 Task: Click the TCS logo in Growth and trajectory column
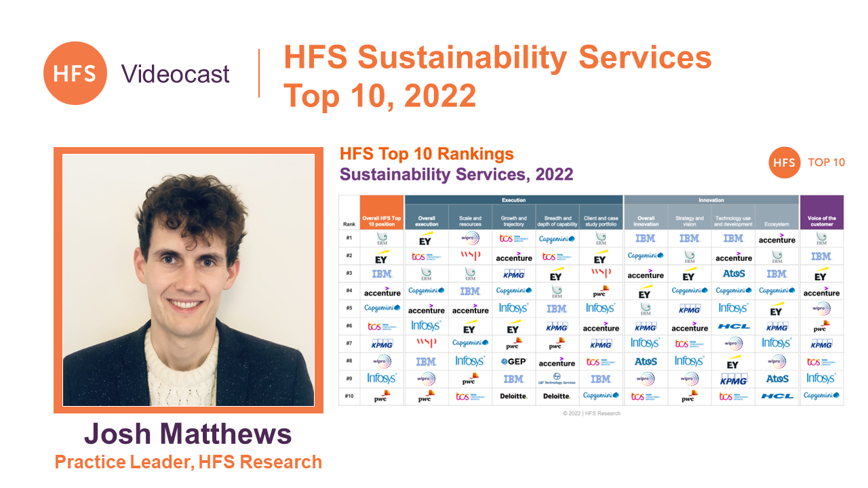tap(513, 239)
